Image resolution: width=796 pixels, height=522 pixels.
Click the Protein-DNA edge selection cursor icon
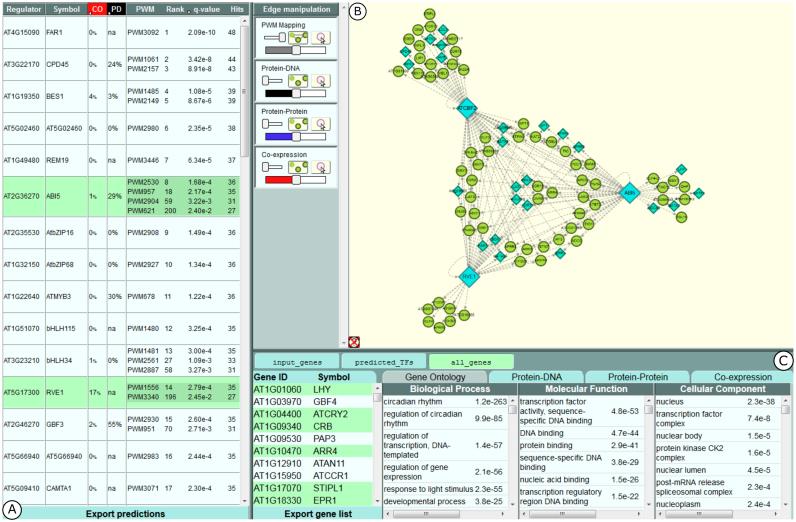tap(322, 79)
